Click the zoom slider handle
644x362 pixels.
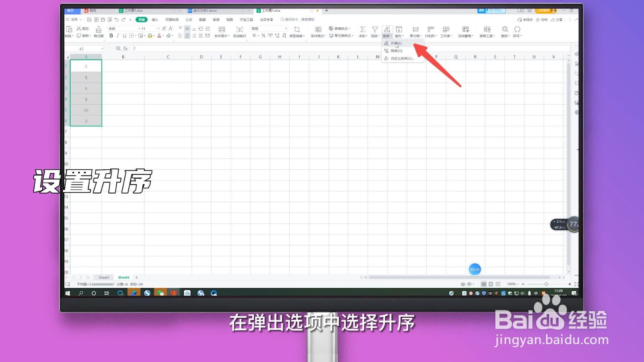(546, 284)
